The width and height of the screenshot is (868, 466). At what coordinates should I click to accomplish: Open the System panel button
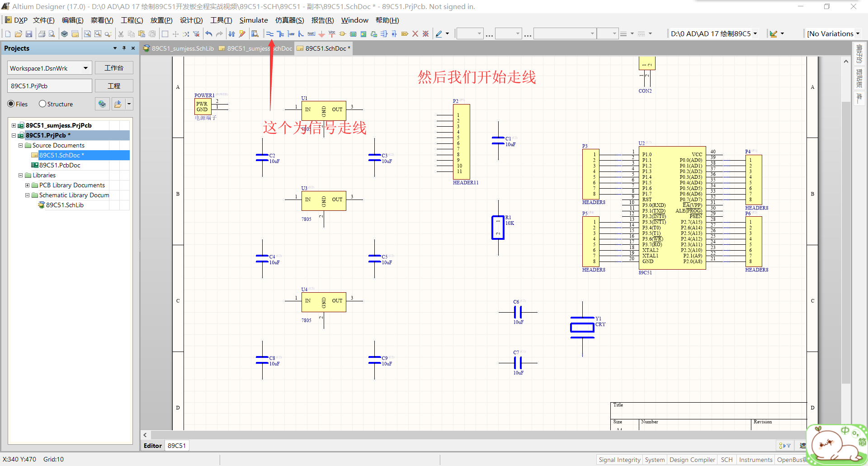pos(655,460)
